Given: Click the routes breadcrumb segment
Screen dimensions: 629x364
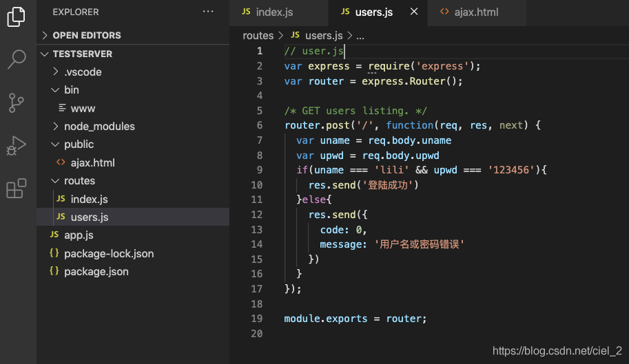Looking at the screenshot, I should (x=258, y=35).
